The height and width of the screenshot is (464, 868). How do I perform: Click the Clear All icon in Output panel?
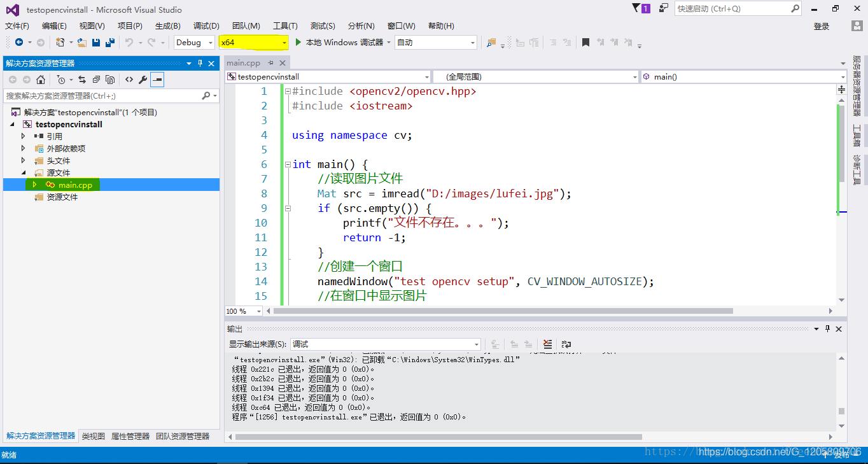pyautogui.click(x=548, y=344)
